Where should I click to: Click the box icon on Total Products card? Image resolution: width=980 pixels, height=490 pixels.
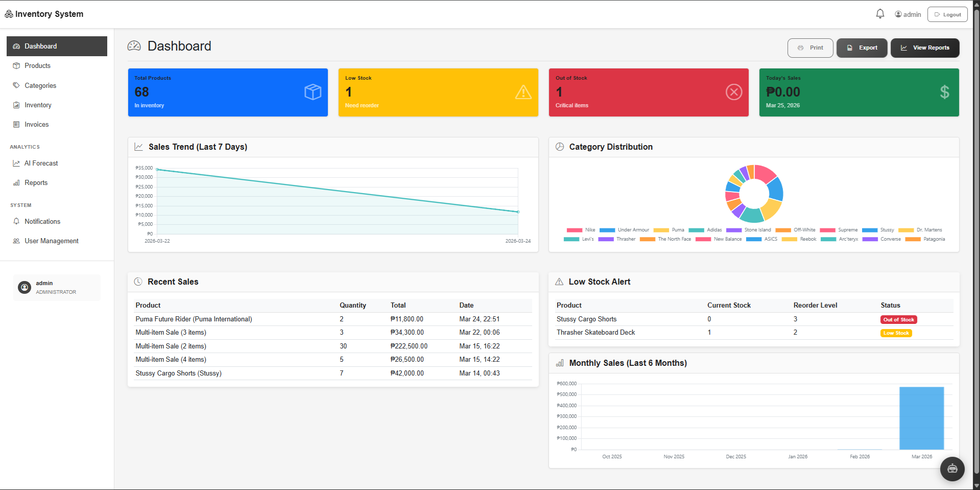point(313,92)
